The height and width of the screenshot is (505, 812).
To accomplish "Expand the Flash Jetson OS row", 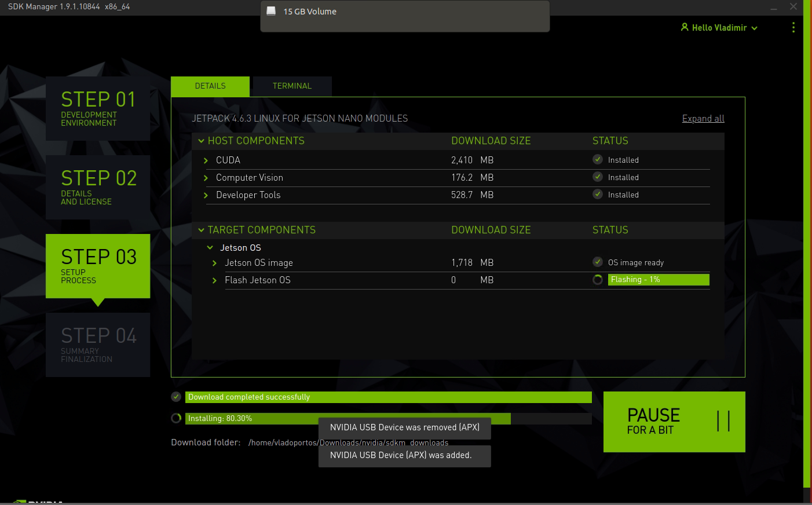I will point(214,280).
